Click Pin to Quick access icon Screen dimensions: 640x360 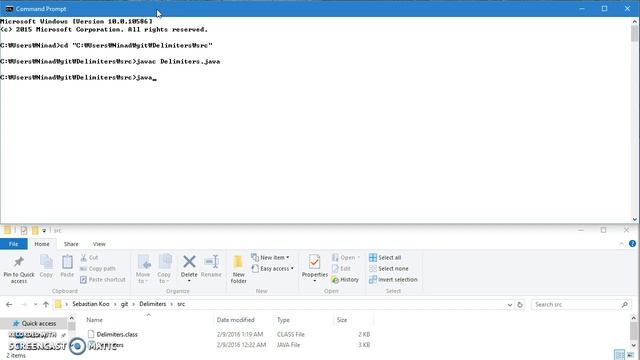(x=19, y=262)
